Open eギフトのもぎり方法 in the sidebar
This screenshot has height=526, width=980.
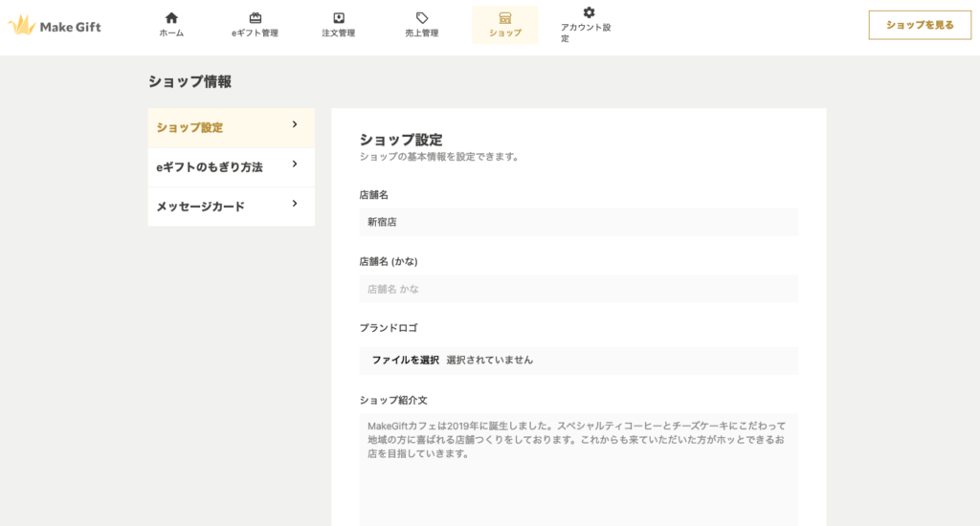pos(232,167)
